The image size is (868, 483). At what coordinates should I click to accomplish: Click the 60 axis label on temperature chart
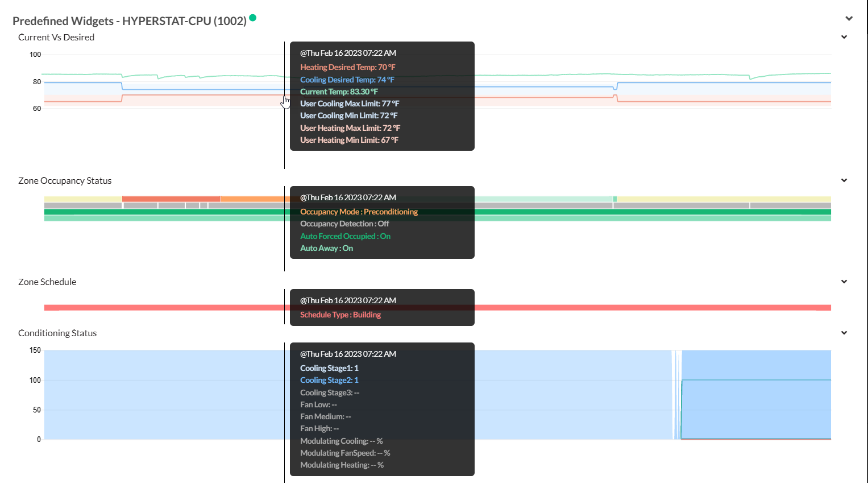(x=37, y=109)
